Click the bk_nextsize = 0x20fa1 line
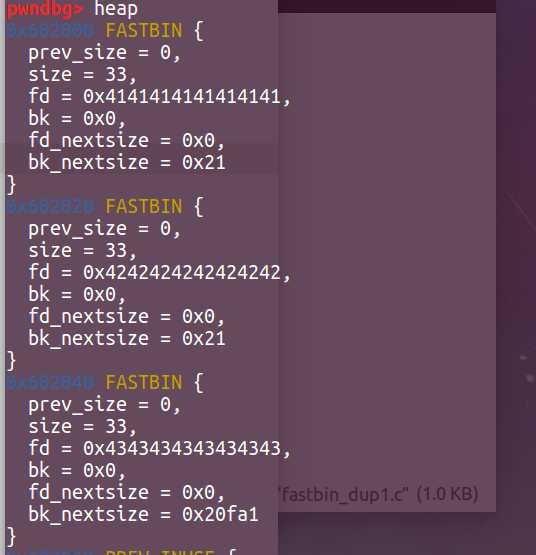The height and width of the screenshot is (555, 536). [x=143, y=514]
